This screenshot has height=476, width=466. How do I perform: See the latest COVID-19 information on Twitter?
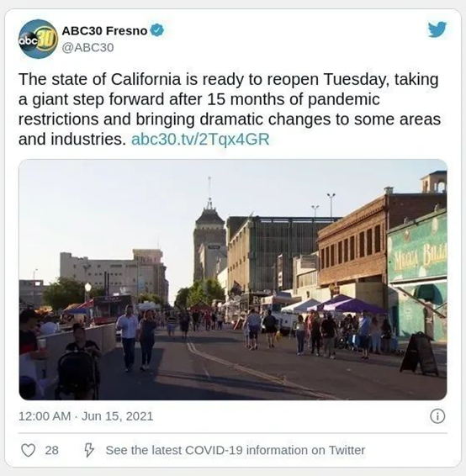click(236, 450)
